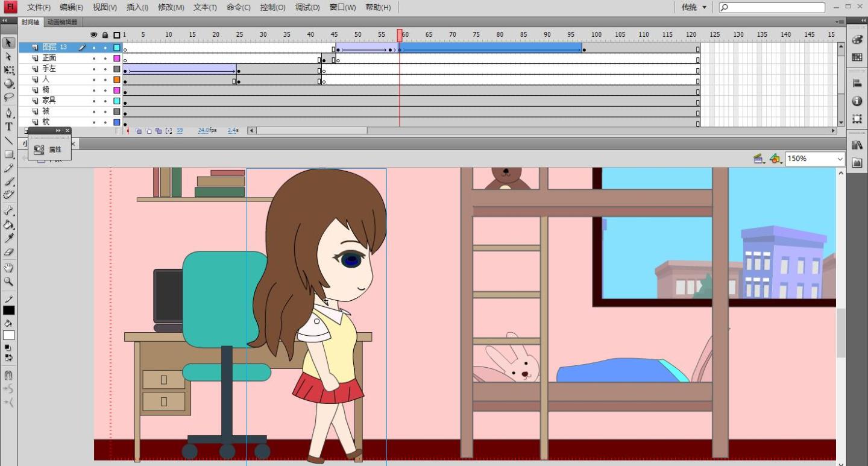Toggle visibility dot of 被 layer
The height and width of the screenshot is (466, 868).
[x=93, y=112]
